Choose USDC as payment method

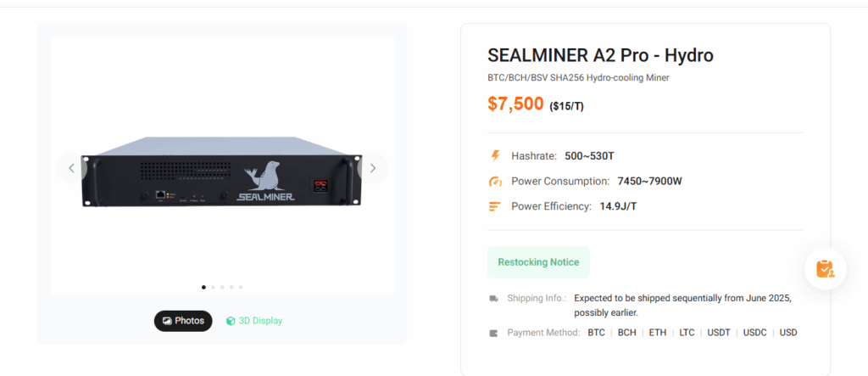(x=754, y=333)
